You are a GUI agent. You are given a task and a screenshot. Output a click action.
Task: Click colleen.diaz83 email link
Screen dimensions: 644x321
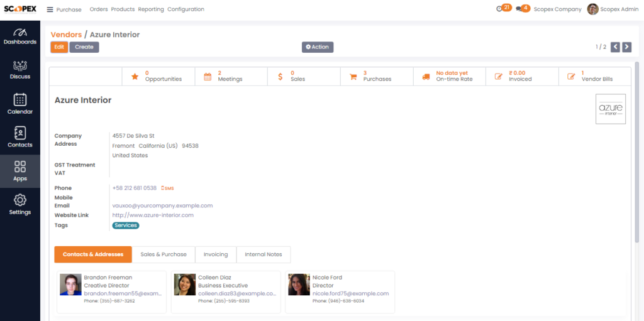[237, 293]
